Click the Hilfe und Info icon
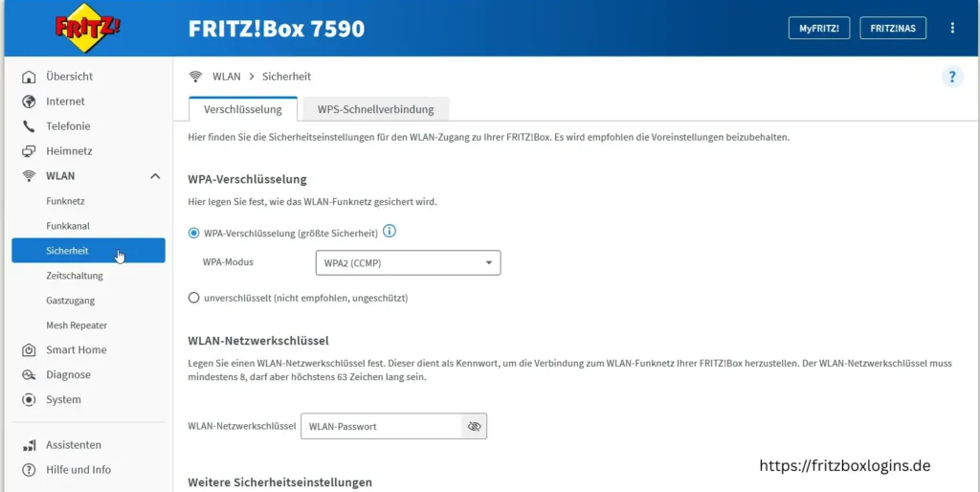980x492 pixels. point(29,469)
